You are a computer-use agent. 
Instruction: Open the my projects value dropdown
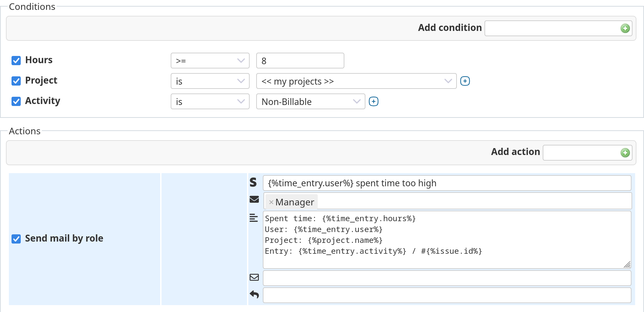click(356, 81)
